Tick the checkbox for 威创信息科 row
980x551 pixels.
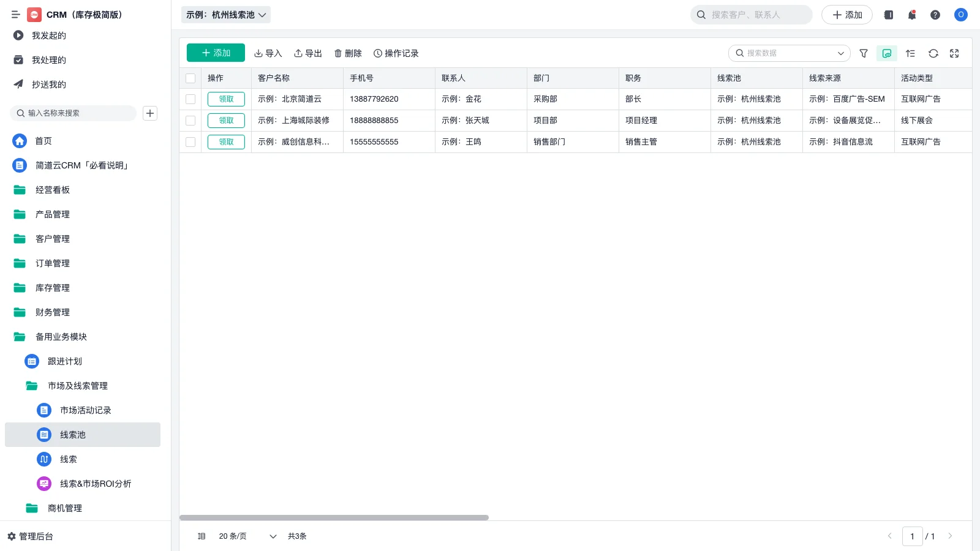190,141
